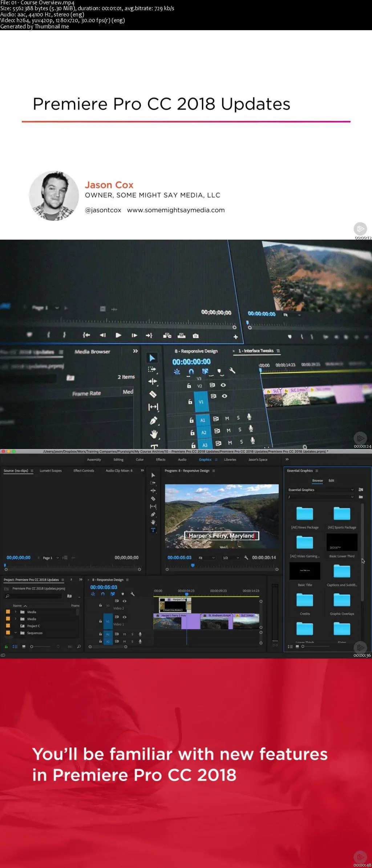Open the slash path dropdown in Essential Graphics

pyautogui.click(x=321, y=497)
